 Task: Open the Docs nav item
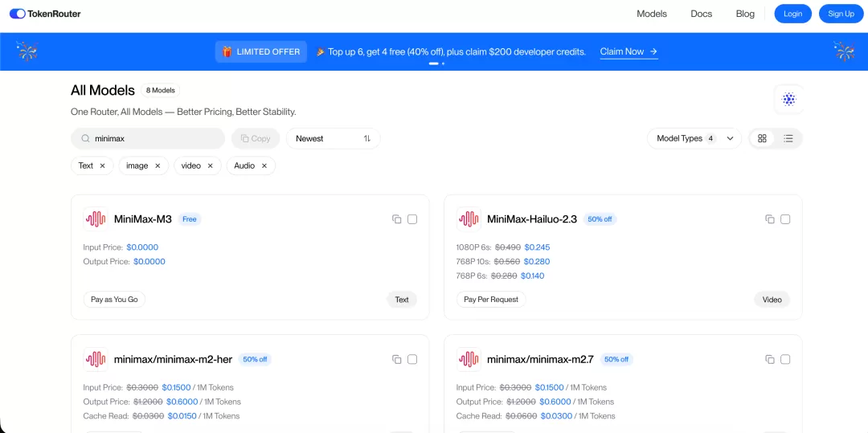pyautogui.click(x=702, y=14)
